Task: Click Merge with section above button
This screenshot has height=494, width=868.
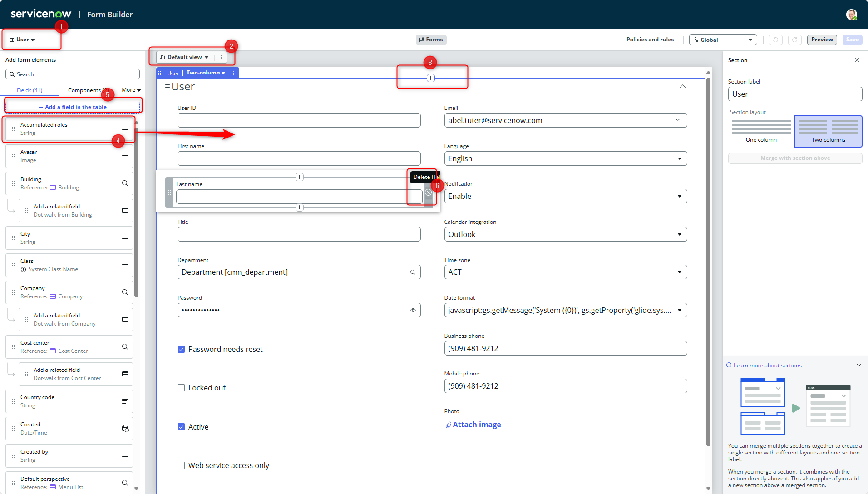Action: [x=795, y=158]
